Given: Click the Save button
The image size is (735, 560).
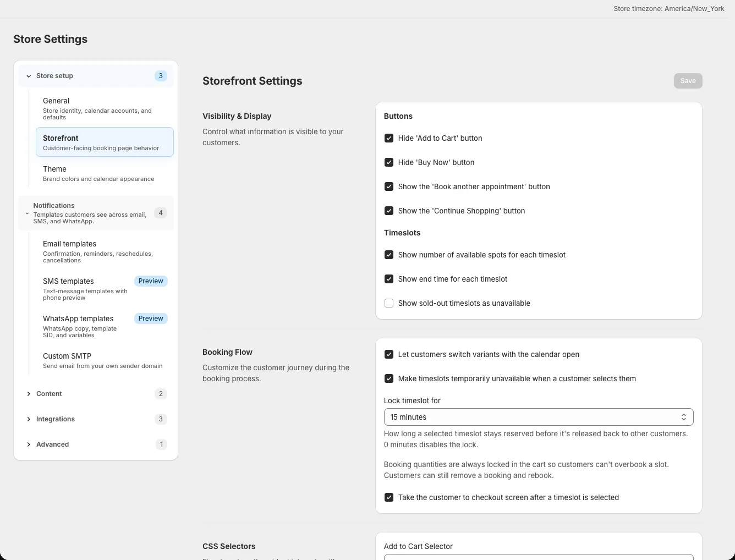Looking at the screenshot, I should 688,81.
